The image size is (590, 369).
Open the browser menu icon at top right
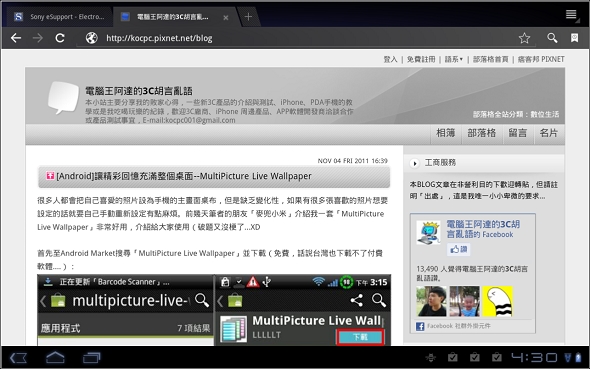572,15
